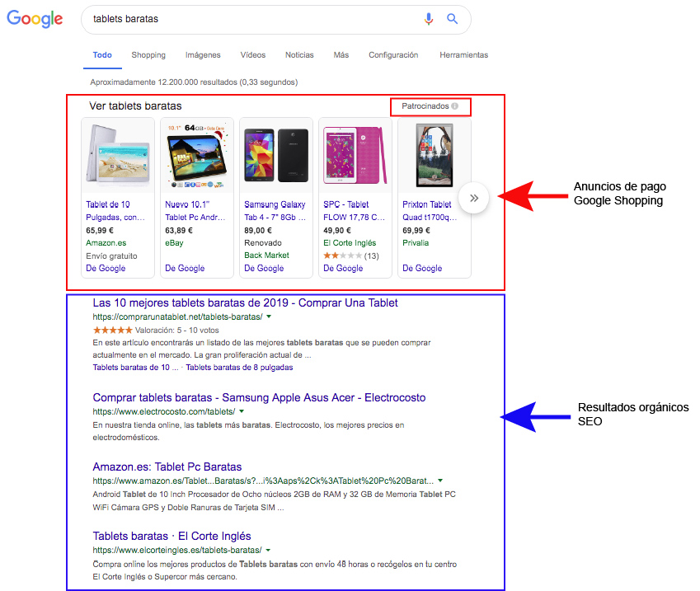Open the Configuración menu
Image resolution: width=700 pixels, height=591 pixels.
tap(393, 55)
